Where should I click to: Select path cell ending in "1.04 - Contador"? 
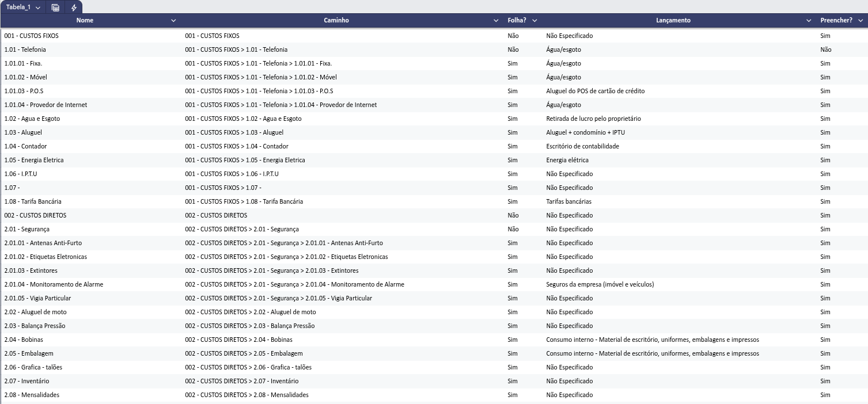coord(236,146)
